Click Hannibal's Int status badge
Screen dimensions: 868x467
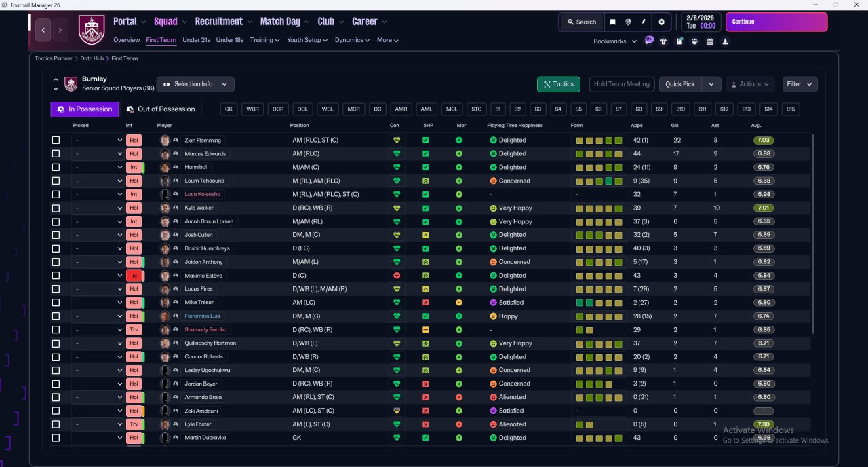134,167
